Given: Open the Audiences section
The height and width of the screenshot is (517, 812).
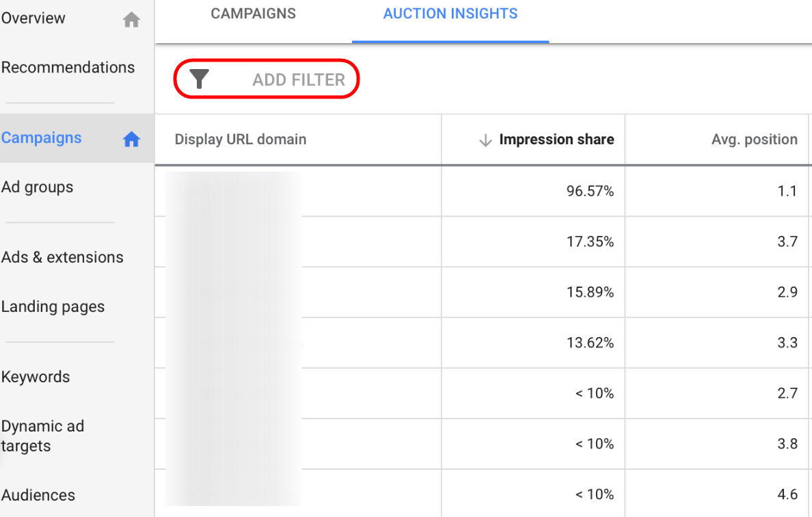Looking at the screenshot, I should (x=38, y=495).
